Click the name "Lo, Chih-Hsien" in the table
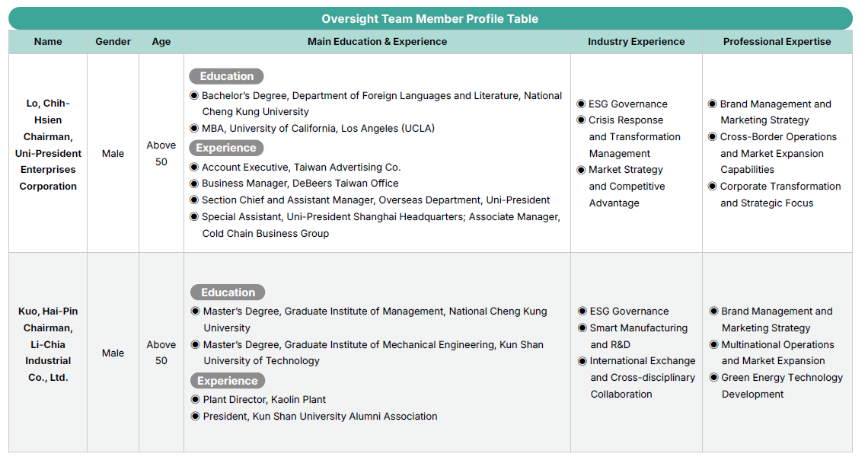This screenshot has width=868, height=457. pyautogui.click(x=48, y=111)
